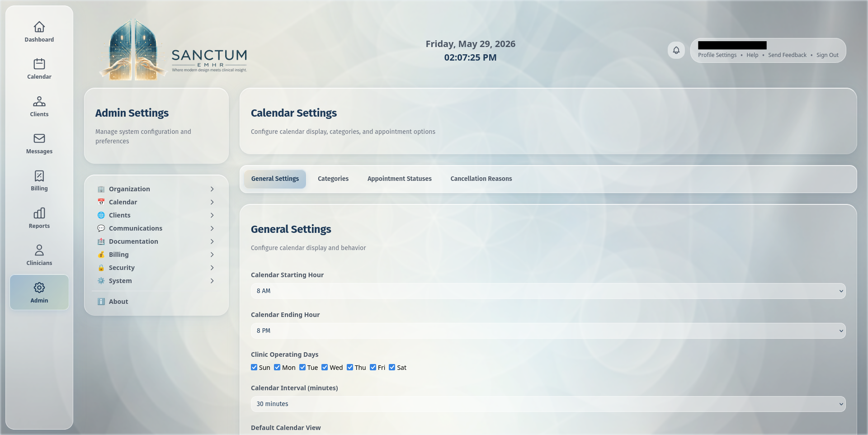Click the Sign Out link

827,55
